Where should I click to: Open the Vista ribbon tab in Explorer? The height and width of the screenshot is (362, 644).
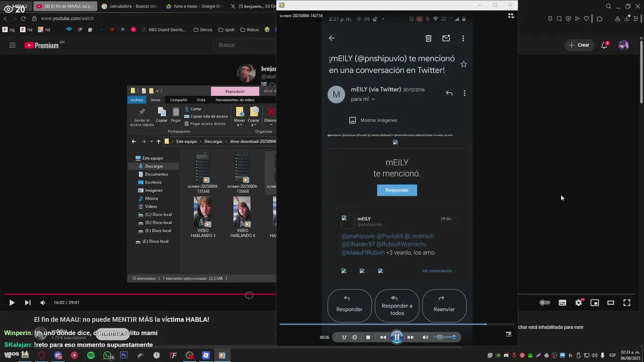pos(201,100)
